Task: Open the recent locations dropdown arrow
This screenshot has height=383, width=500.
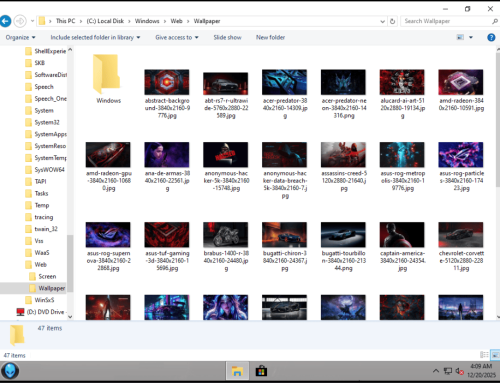Action: pyautogui.click(x=32, y=21)
